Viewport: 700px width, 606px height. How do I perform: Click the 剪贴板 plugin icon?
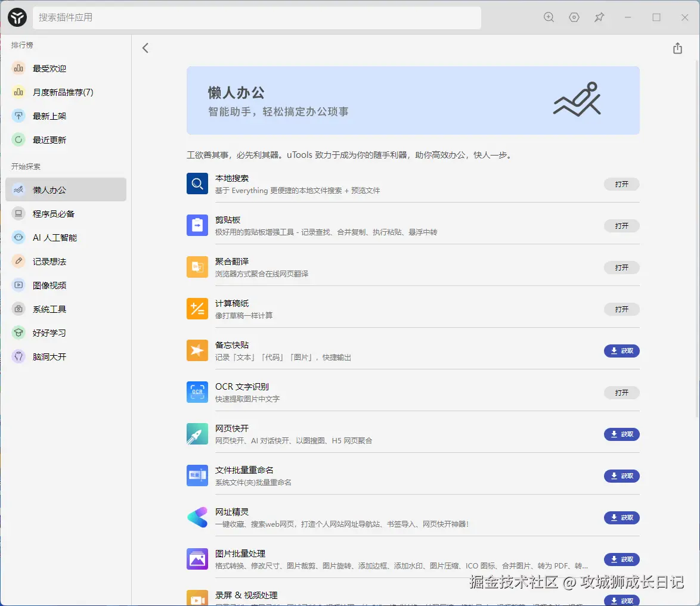pyautogui.click(x=197, y=225)
